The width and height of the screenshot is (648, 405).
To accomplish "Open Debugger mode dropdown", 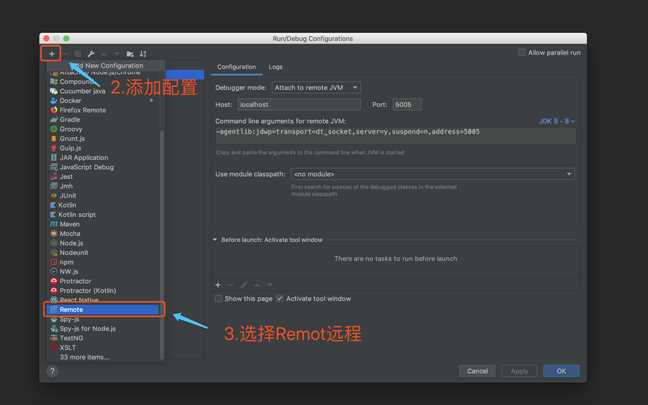I will pos(316,88).
